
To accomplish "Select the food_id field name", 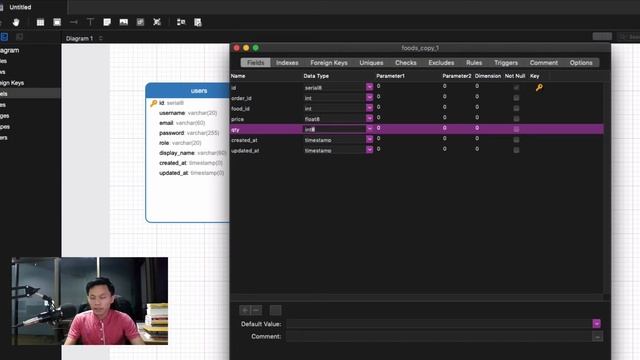I will tap(240, 109).
